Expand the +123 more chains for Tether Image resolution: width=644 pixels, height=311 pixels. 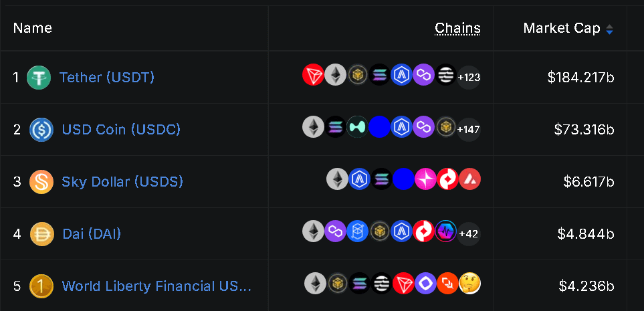tap(469, 77)
